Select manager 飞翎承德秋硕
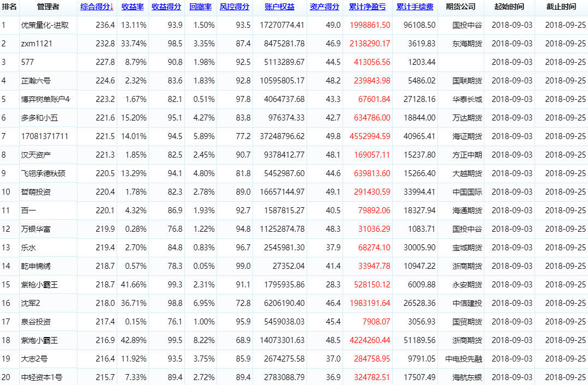 pyautogui.click(x=43, y=173)
